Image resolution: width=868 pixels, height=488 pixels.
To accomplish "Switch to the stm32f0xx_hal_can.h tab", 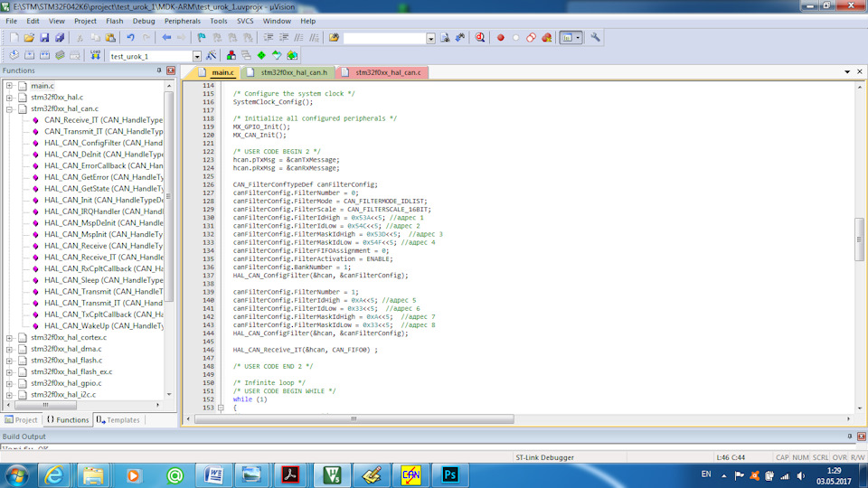I will 294,72.
